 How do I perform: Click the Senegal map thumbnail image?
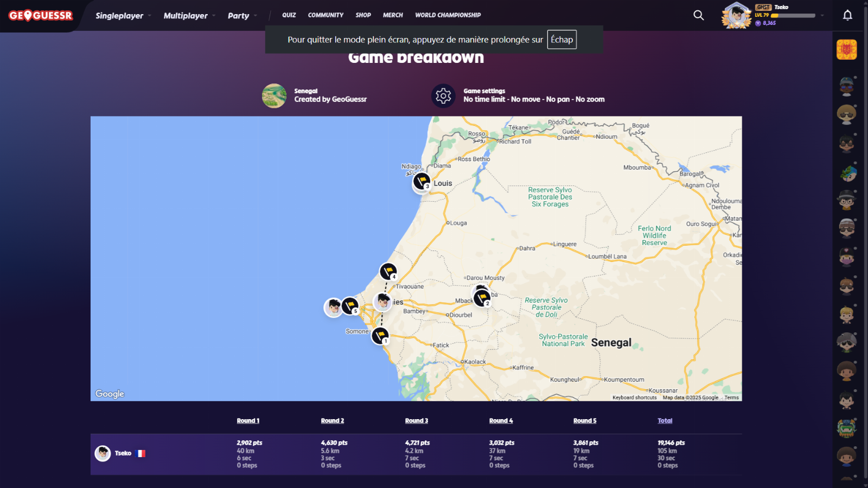[274, 96]
